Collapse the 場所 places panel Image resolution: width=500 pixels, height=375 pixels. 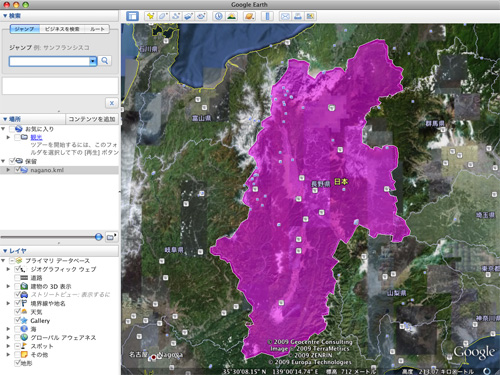coord(5,119)
